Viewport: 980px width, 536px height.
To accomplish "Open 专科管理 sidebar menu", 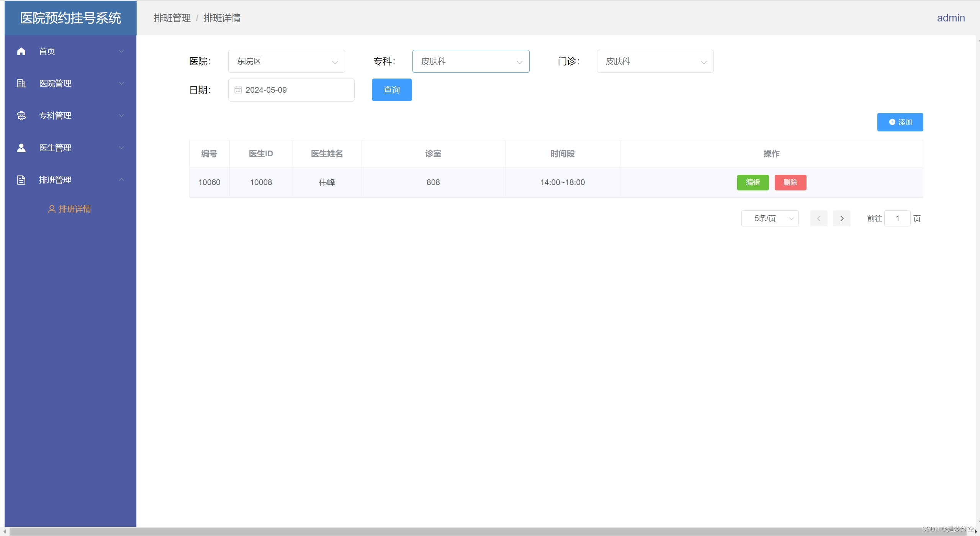I will point(70,115).
